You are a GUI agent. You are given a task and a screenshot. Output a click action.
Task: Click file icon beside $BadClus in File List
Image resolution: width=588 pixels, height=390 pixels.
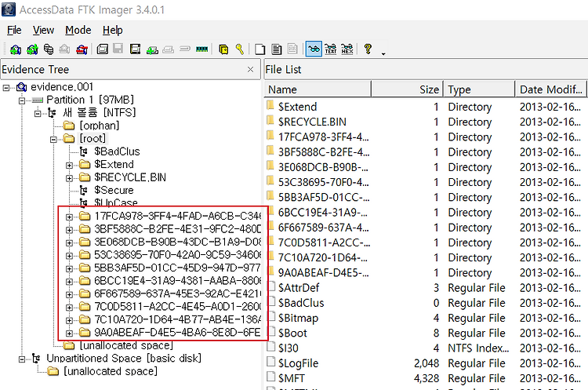pyautogui.click(x=270, y=302)
